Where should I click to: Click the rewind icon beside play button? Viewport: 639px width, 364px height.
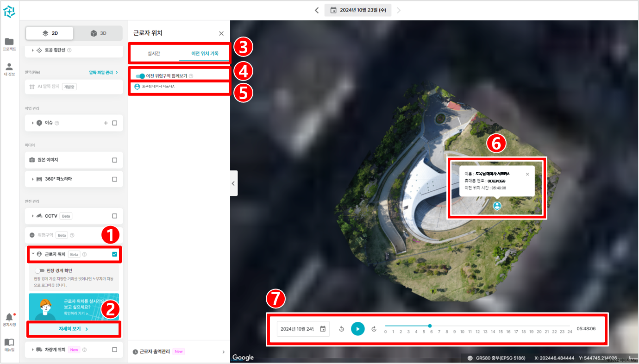coord(341,329)
